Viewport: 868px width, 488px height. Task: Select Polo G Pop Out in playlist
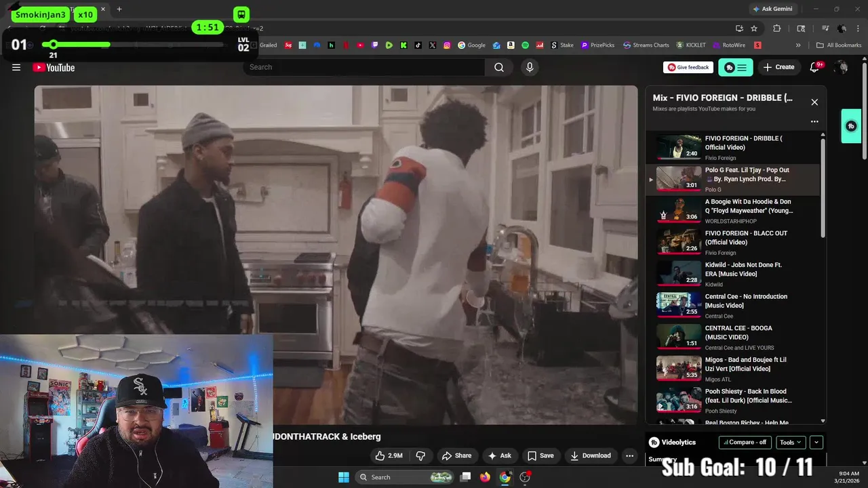732,179
